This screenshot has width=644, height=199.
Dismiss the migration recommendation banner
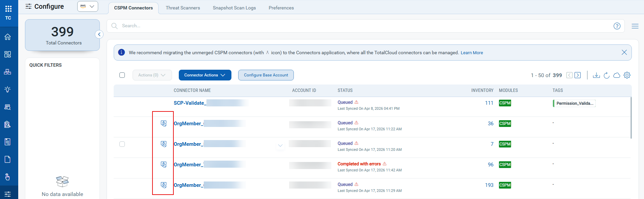[624, 53]
